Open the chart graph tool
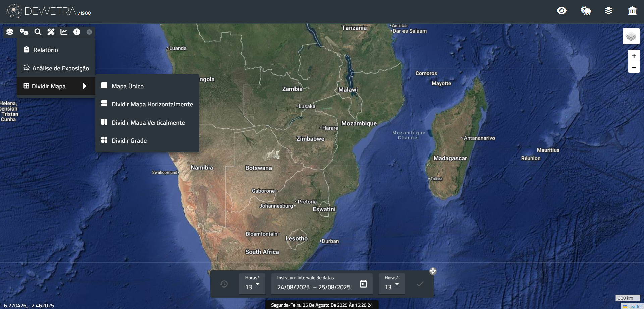Image resolution: width=644 pixels, height=309 pixels. 64,32
